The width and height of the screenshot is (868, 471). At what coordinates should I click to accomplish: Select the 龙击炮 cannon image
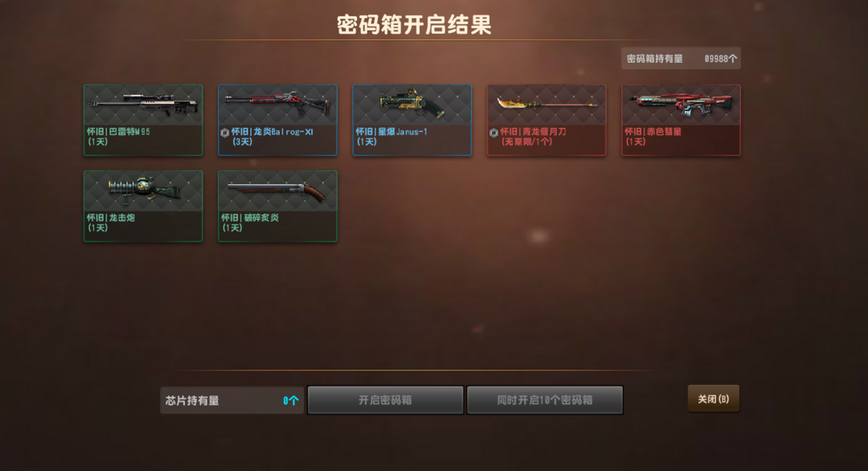tap(143, 190)
